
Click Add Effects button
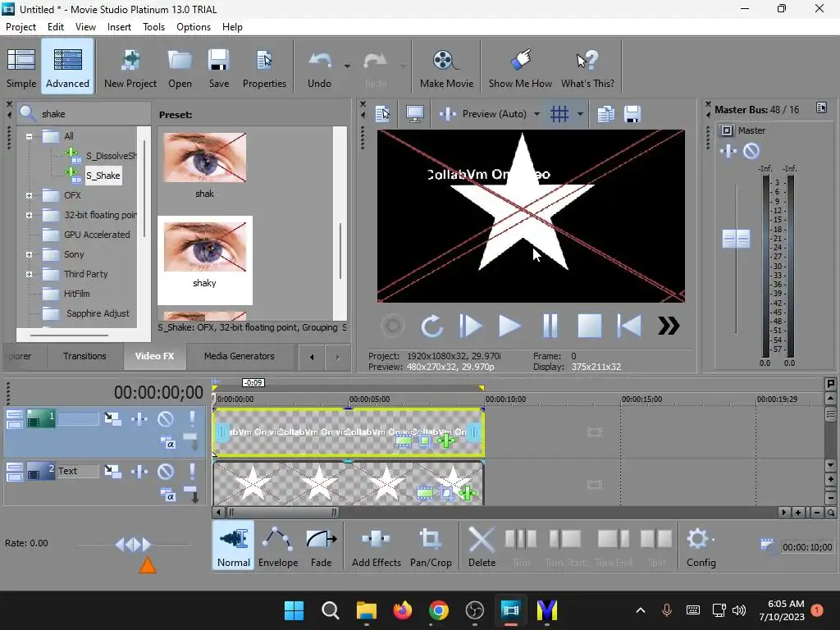pyautogui.click(x=376, y=546)
